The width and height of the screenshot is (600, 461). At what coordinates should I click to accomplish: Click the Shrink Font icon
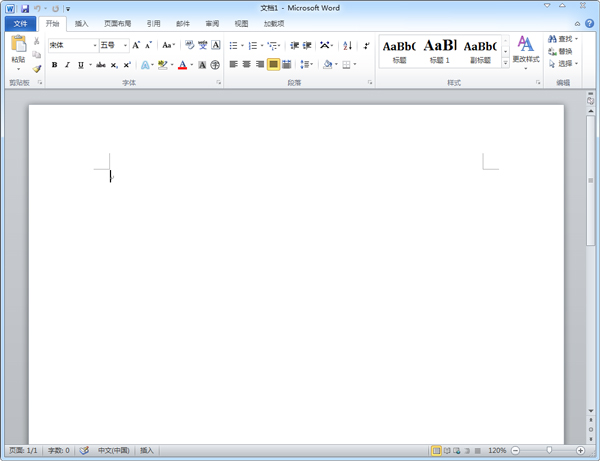[x=148, y=45]
